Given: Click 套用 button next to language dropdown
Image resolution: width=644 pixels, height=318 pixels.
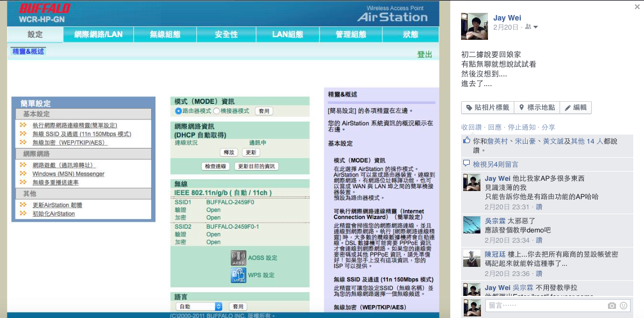Looking at the screenshot, I should tap(238, 307).
